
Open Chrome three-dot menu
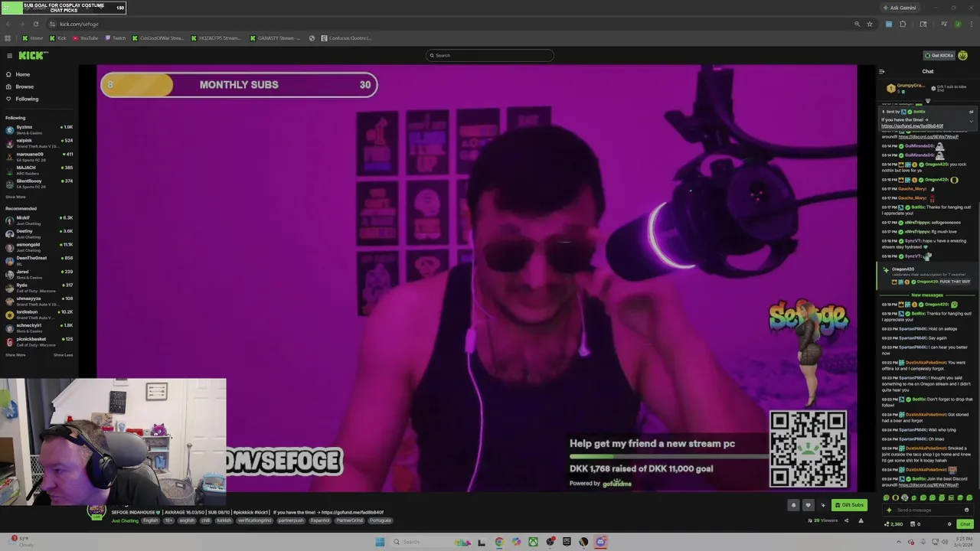971,24
